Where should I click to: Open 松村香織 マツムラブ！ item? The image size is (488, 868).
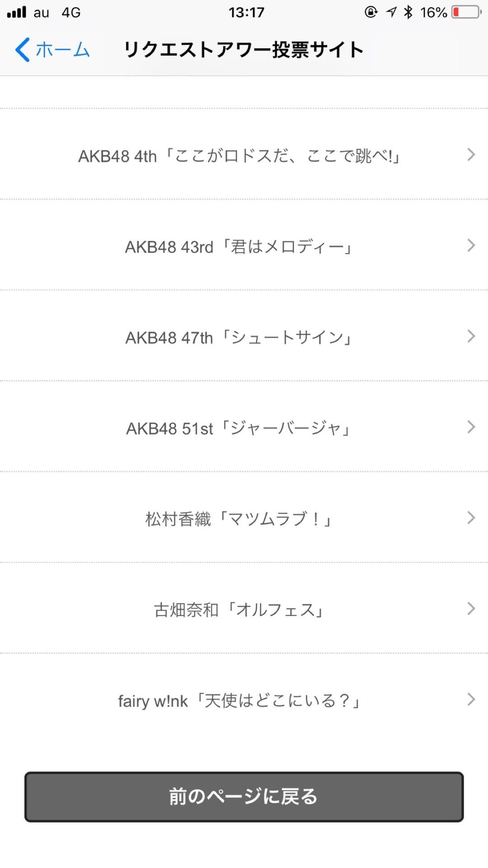[239, 519]
